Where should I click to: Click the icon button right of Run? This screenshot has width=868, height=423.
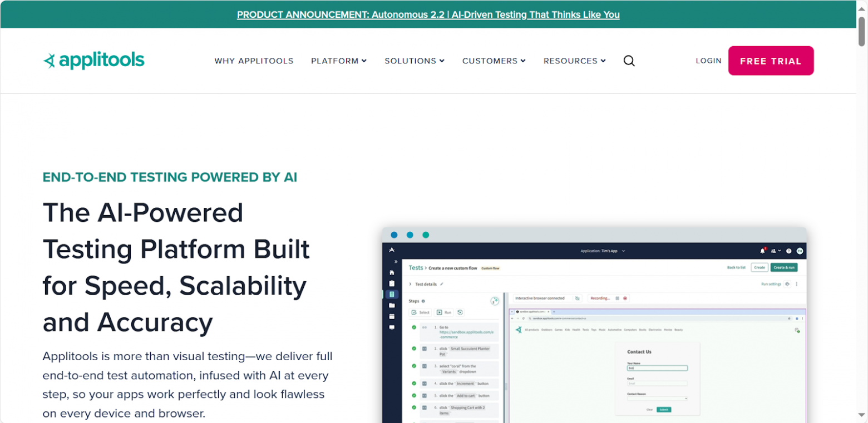[x=460, y=312]
